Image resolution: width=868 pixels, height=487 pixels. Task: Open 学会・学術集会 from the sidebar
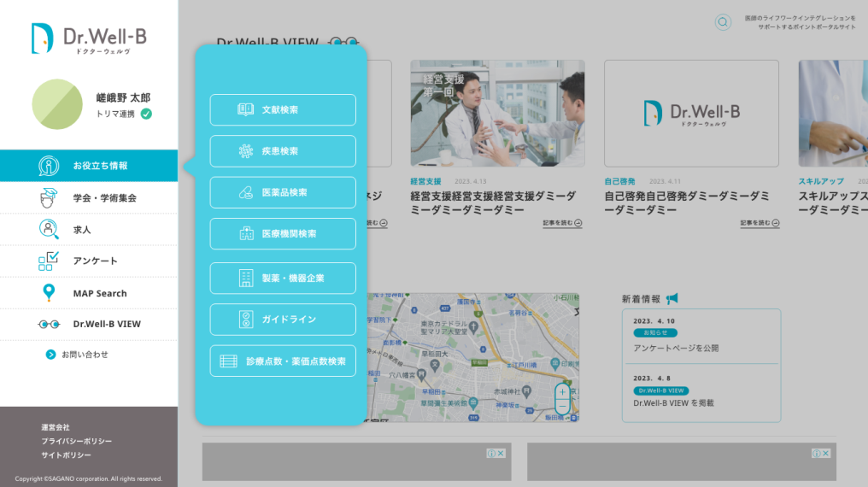[x=89, y=197]
